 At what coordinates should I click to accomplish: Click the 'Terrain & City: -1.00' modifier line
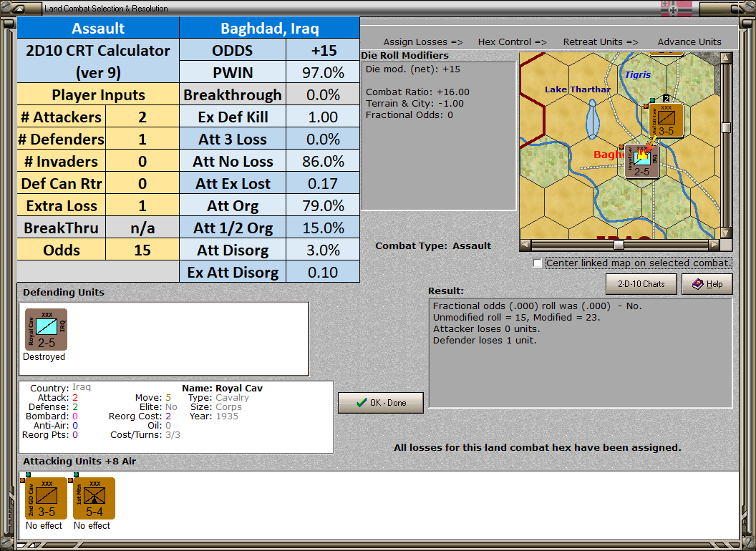click(x=415, y=104)
